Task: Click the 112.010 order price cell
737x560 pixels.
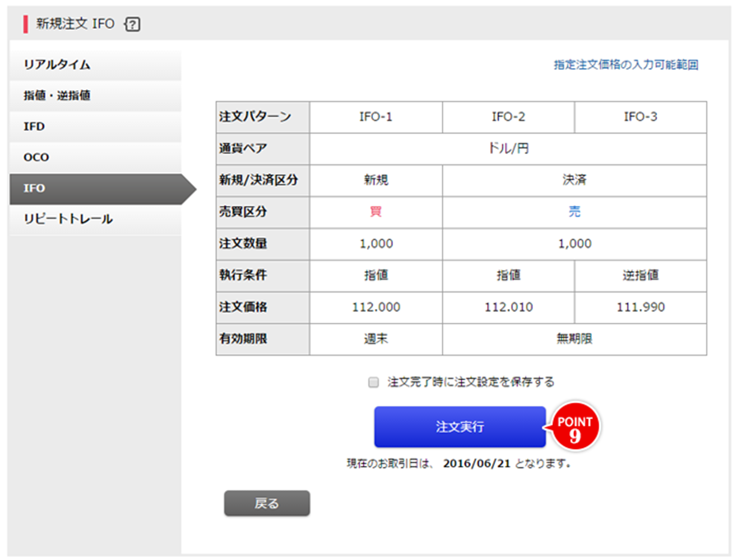Action: tap(508, 307)
